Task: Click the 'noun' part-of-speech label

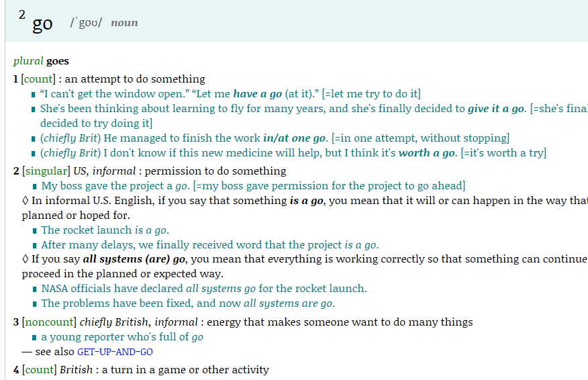Action: tap(124, 23)
